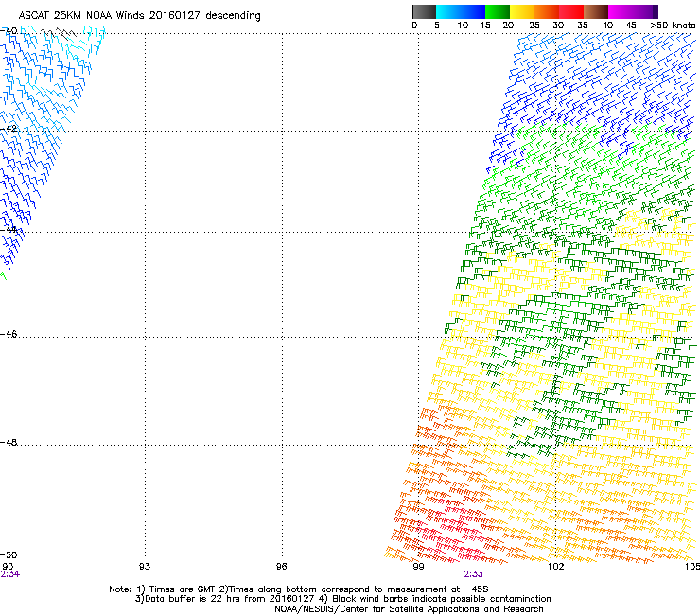Click the legend value '35'
Screen dimensions: 700x615
(583, 26)
